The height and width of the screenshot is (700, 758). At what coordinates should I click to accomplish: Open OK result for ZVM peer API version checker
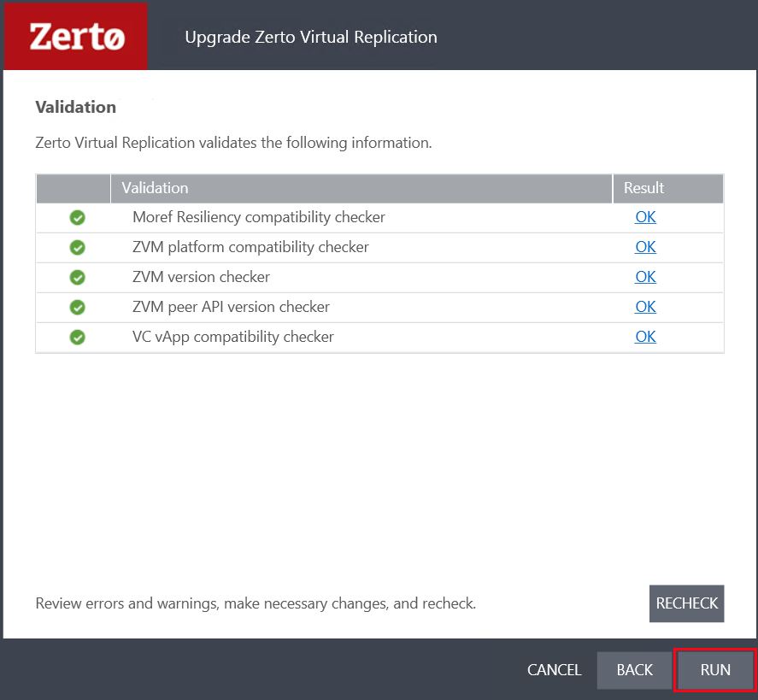645,307
